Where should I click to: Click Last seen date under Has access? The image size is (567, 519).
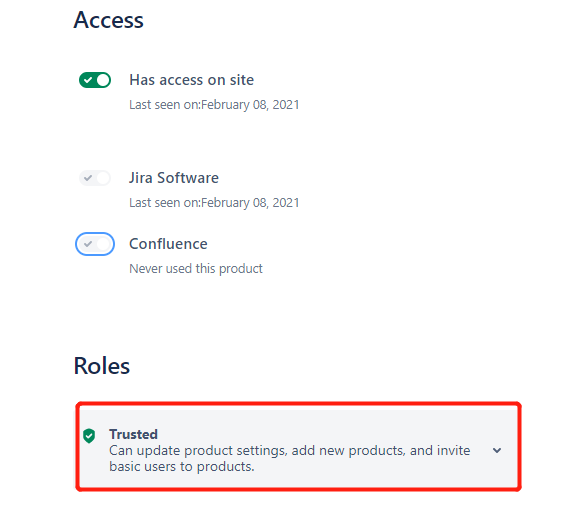point(214,105)
